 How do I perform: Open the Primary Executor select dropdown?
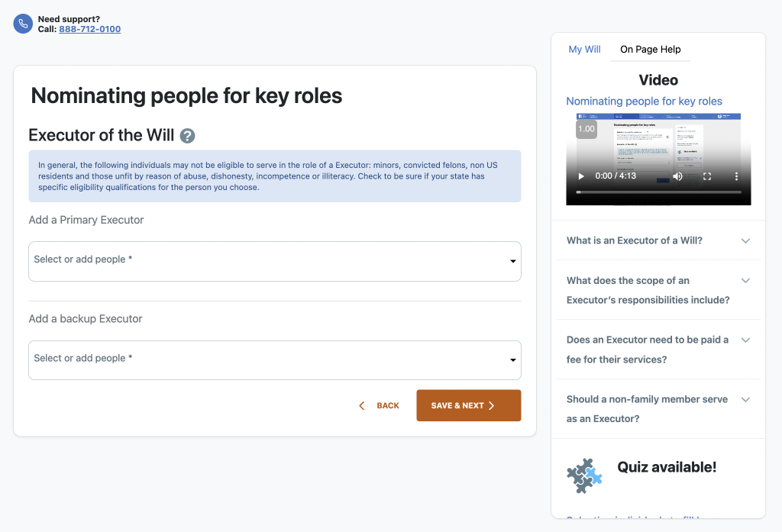coord(275,261)
